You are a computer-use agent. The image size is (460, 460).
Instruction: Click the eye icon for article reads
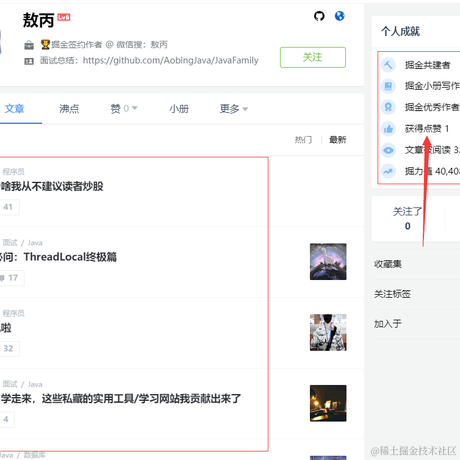[388, 150]
